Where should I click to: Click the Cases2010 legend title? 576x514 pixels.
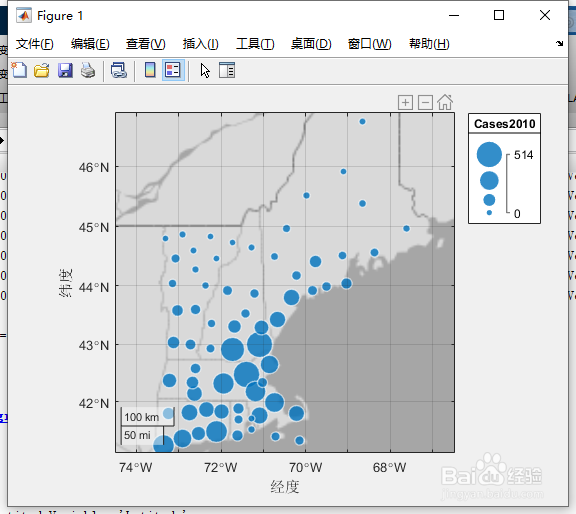tap(504, 124)
